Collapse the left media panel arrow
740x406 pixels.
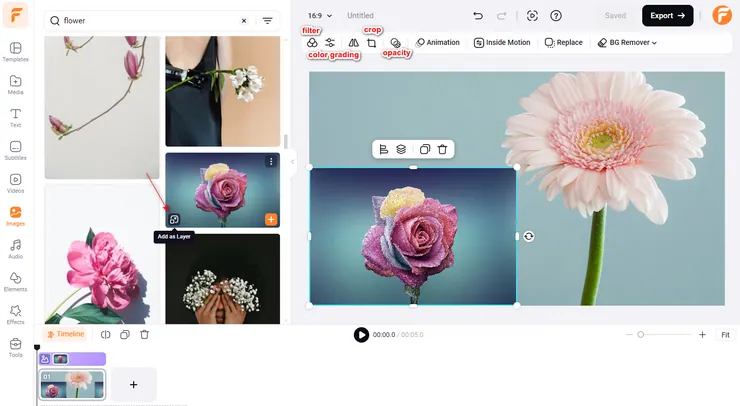pos(293,161)
